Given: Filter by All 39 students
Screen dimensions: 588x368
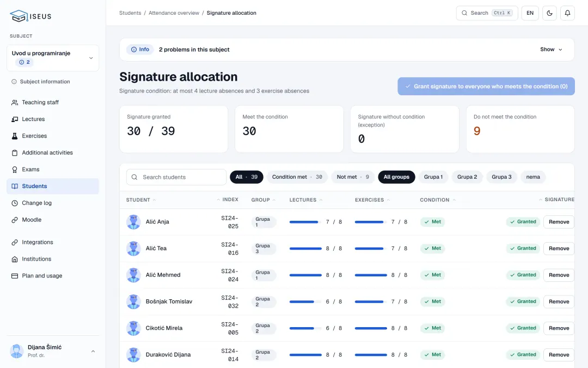Looking at the screenshot, I should click(247, 177).
